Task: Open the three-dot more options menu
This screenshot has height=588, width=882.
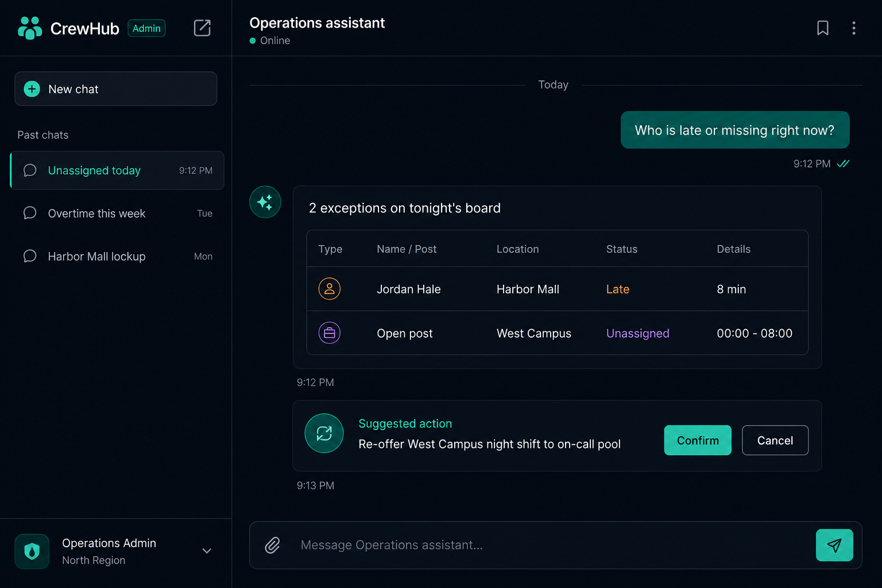Action: click(854, 28)
